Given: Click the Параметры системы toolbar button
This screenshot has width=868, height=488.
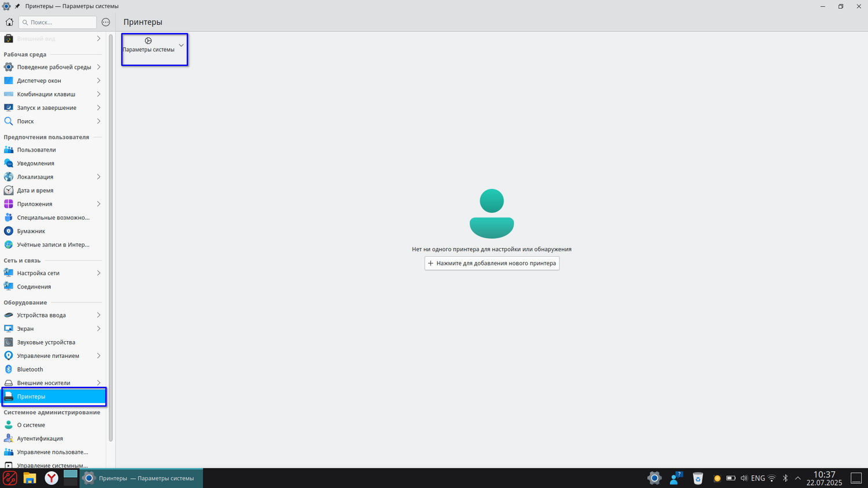Looking at the screenshot, I should click(x=148, y=45).
